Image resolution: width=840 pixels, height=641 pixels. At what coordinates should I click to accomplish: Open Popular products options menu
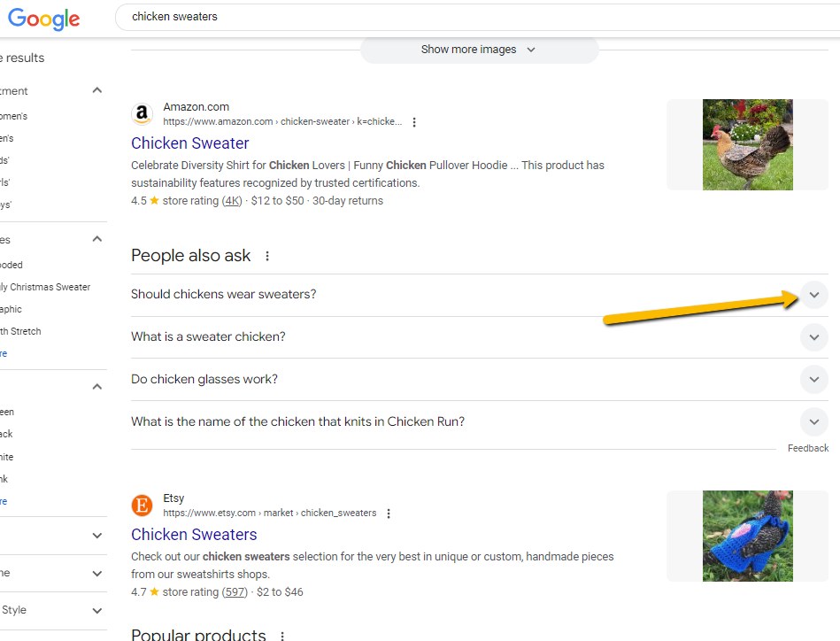[282, 637]
